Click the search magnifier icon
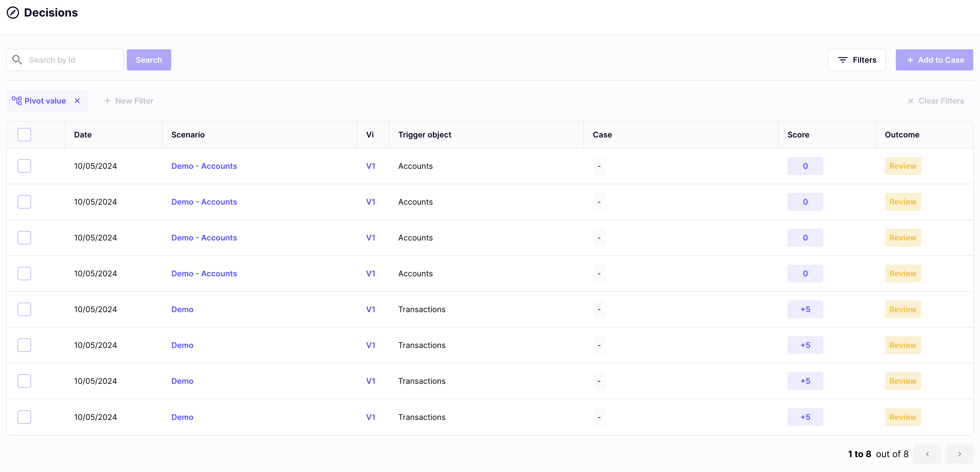Image resolution: width=980 pixels, height=472 pixels. [17, 60]
